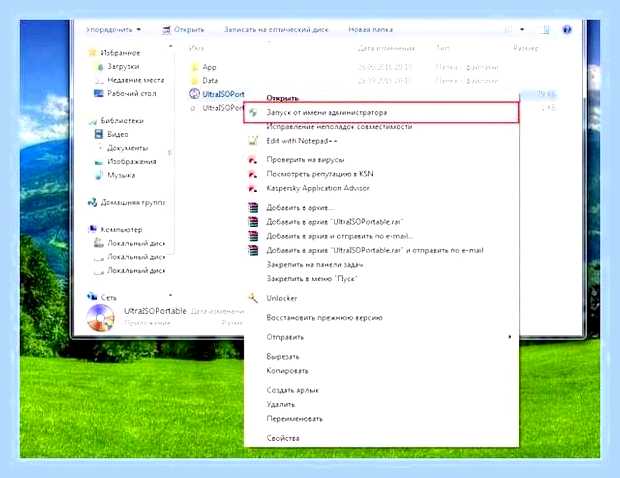Select Edit with Notepad++

pyautogui.click(x=302, y=141)
